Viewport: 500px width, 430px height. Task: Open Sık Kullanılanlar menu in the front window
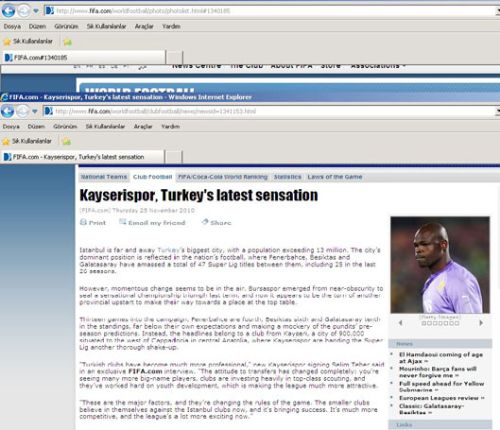(105, 126)
